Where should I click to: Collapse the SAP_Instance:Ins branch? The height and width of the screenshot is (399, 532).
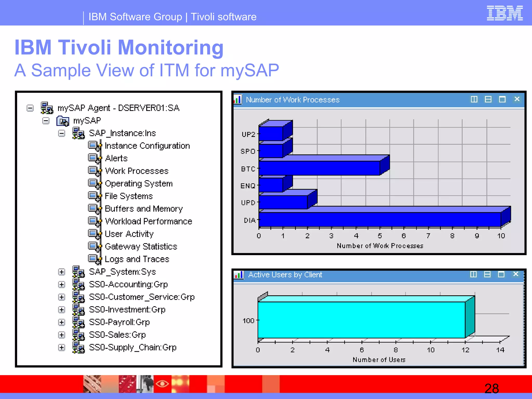tap(62, 133)
